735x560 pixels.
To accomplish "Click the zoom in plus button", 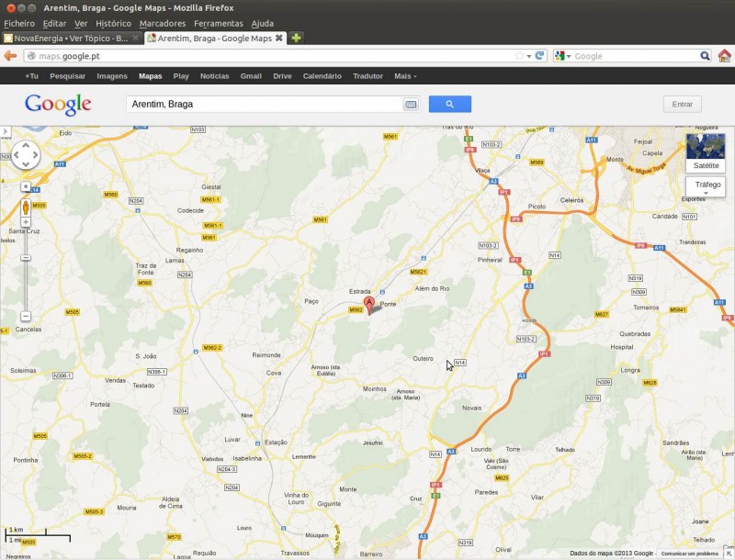I will tap(26, 222).
